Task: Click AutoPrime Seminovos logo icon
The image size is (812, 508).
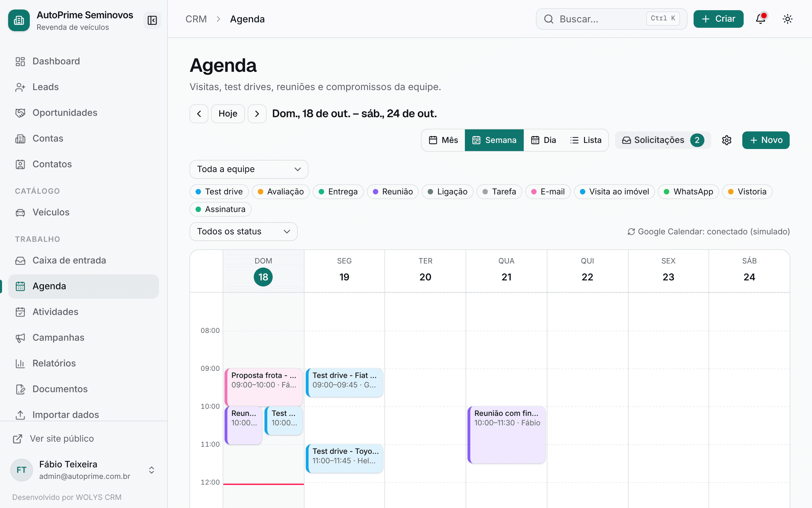Action: tap(19, 20)
